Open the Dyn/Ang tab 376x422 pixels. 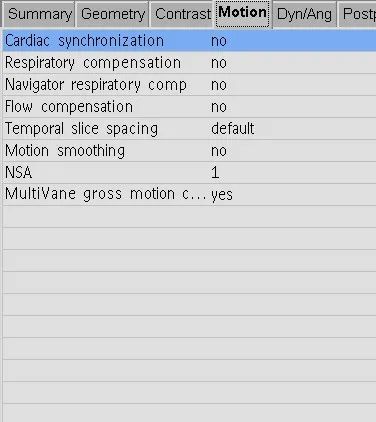[304, 14]
